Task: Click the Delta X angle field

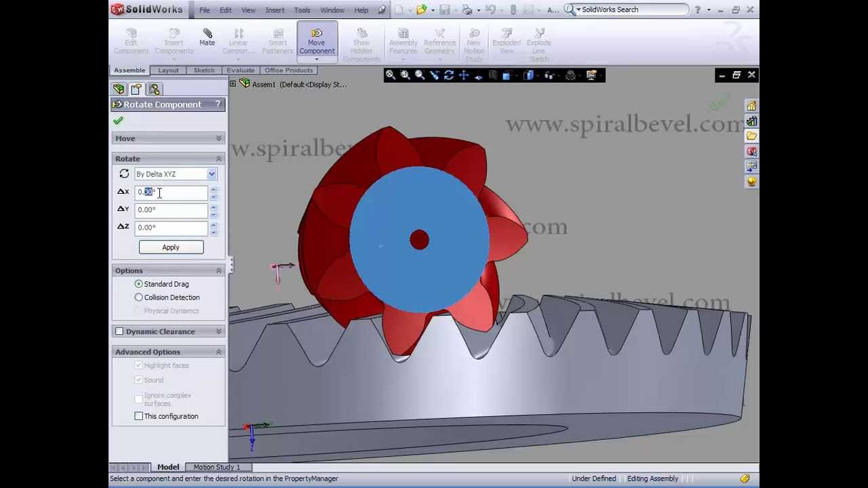Action: [171, 192]
